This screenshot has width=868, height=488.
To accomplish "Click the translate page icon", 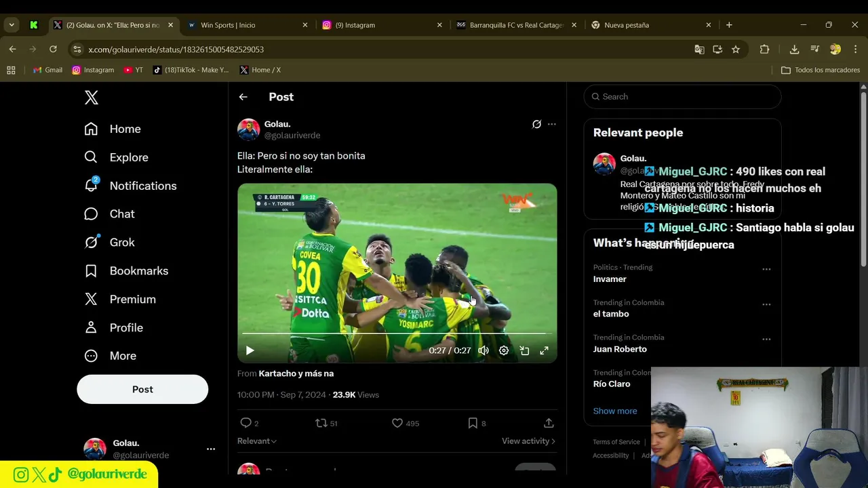I will (699, 49).
